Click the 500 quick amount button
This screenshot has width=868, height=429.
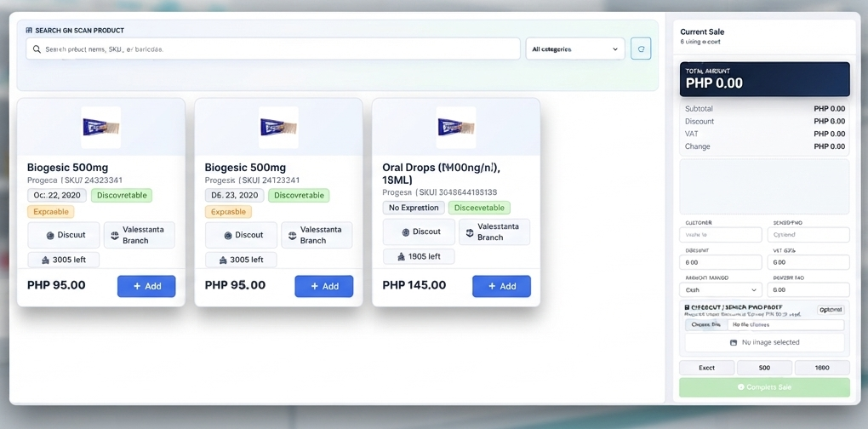coord(764,368)
